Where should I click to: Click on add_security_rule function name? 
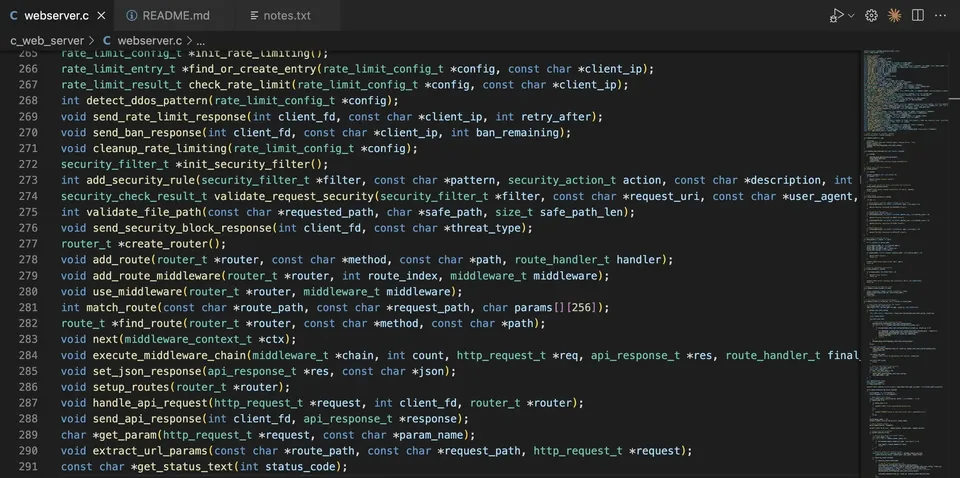point(141,180)
